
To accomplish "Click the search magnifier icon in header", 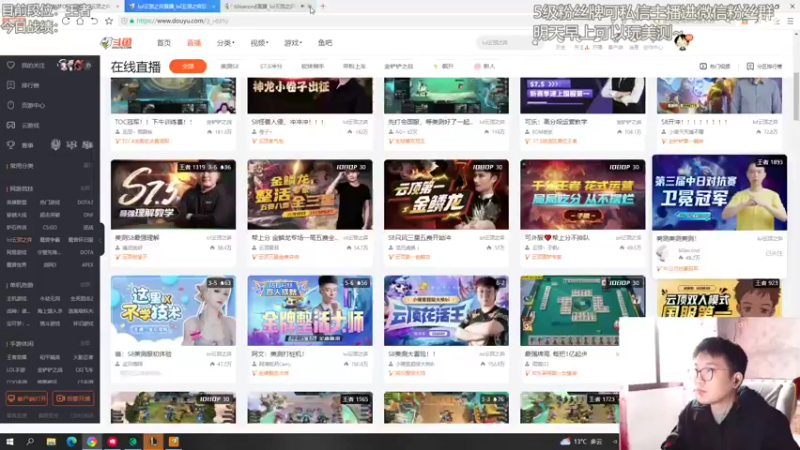I will pyautogui.click(x=535, y=42).
